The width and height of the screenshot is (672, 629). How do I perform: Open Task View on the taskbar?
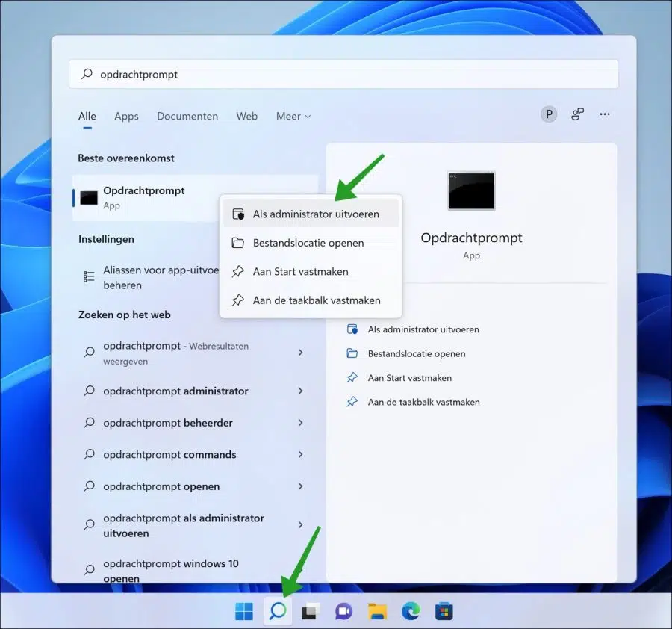pos(311,611)
